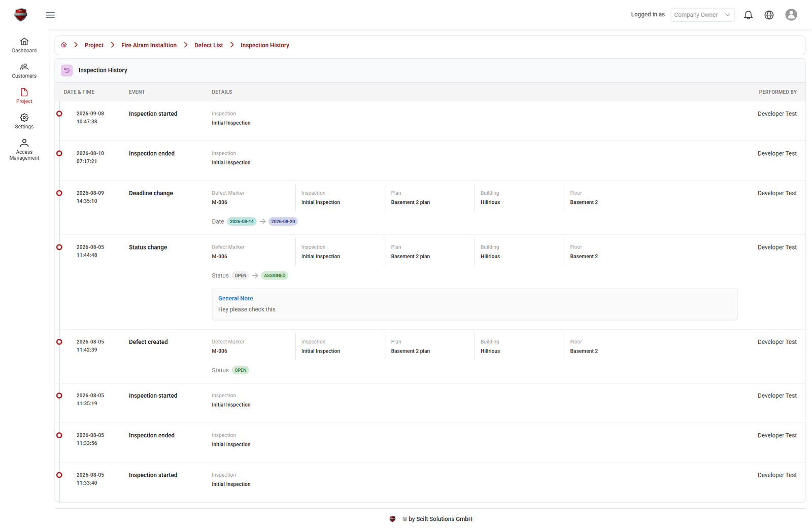
Task: Click Developer Test in 2026-09-08 row
Action: coord(777,114)
